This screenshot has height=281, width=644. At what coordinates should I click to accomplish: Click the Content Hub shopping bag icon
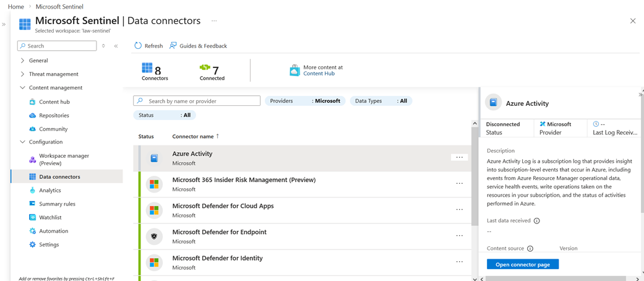coord(295,71)
